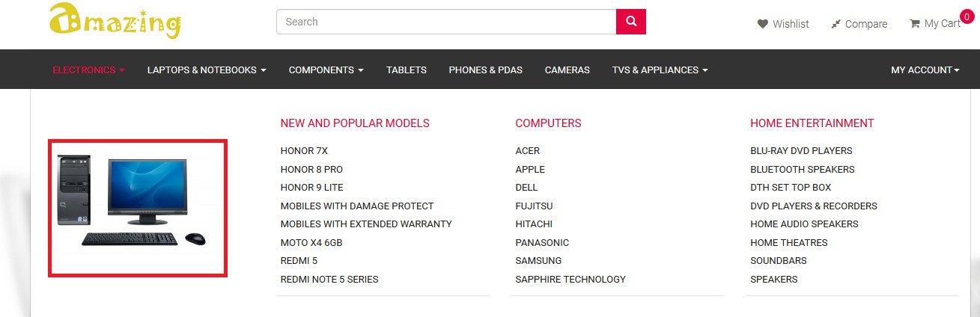Expand the Electronics dropdown menu
Viewport: 980px width, 317px height.
click(88, 70)
